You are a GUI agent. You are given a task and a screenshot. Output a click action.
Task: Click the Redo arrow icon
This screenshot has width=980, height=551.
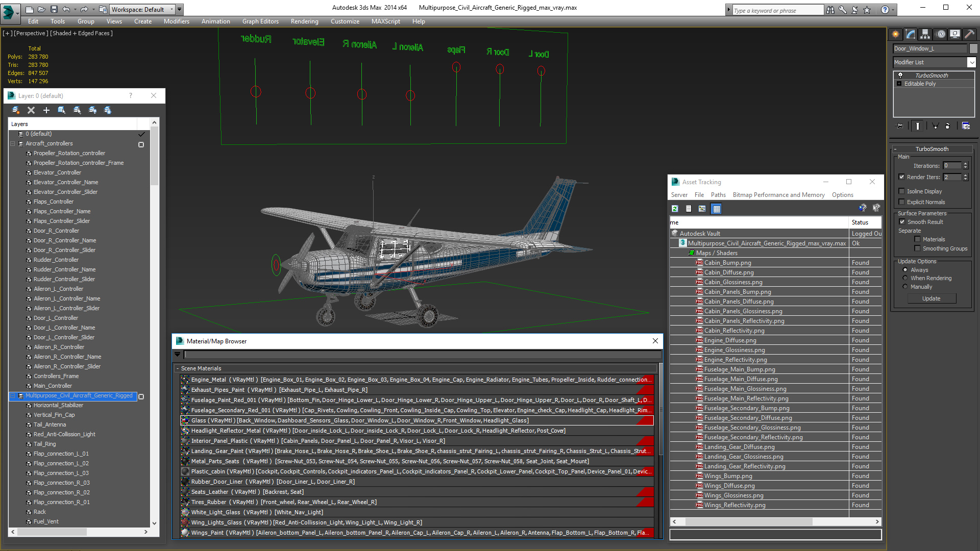[x=84, y=9]
